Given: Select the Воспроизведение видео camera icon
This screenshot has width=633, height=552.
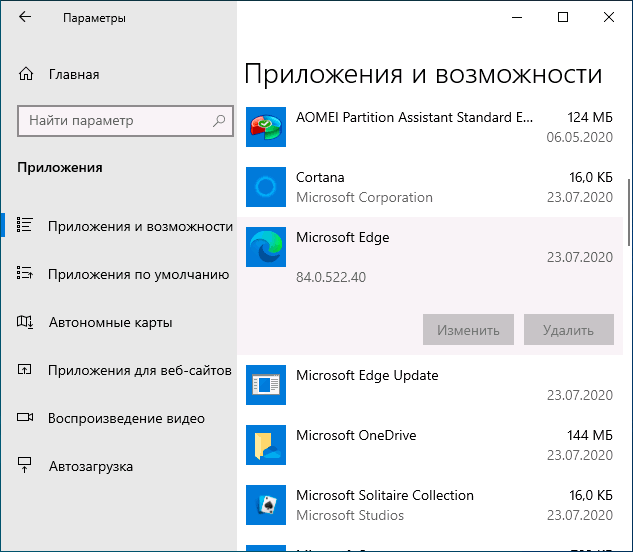Looking at the screenshot, I should [x=25, y=417].
